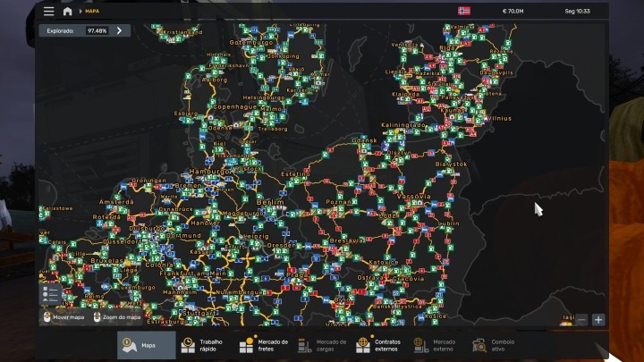This screenshot has height=362, width=644.
Task: Go to the home screen icon
Action: pos(67,11)
